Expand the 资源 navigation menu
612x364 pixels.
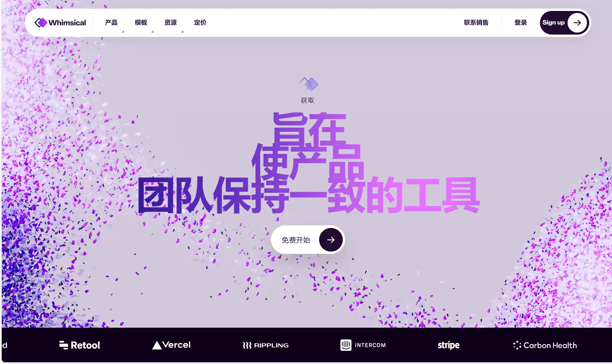[171, 22]
